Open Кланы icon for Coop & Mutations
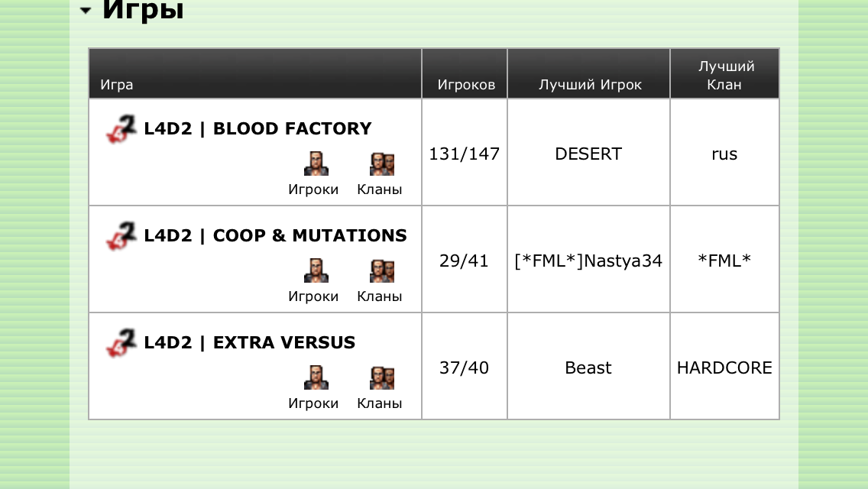The width and height of the screenshot is (868, 489). (x=382, y=270)
